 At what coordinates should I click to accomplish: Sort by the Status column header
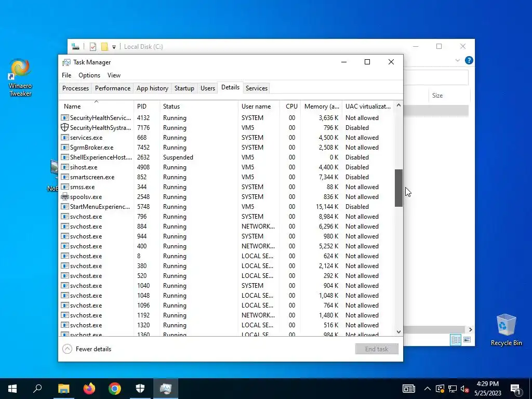click(199, 106)
